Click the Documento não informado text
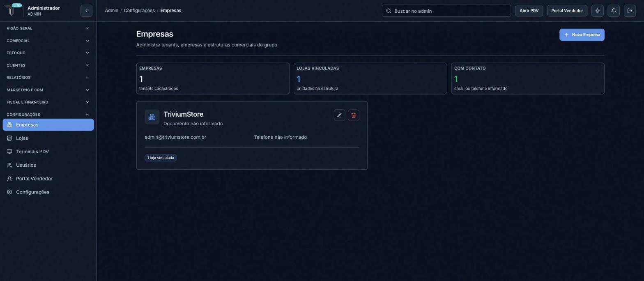 click(x=193, y=124)
